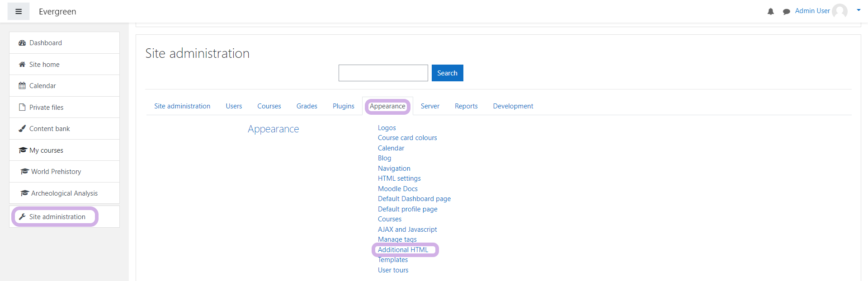Open the Server tab
The width and height of the screenshot is (868, 281).
click(x=429, y=106)
